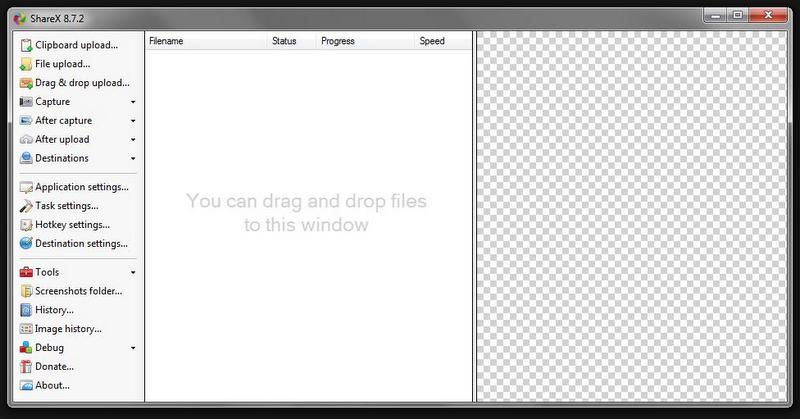Click the Debug cubes icon
Viewport: 800px width, 419px height.
26,348
